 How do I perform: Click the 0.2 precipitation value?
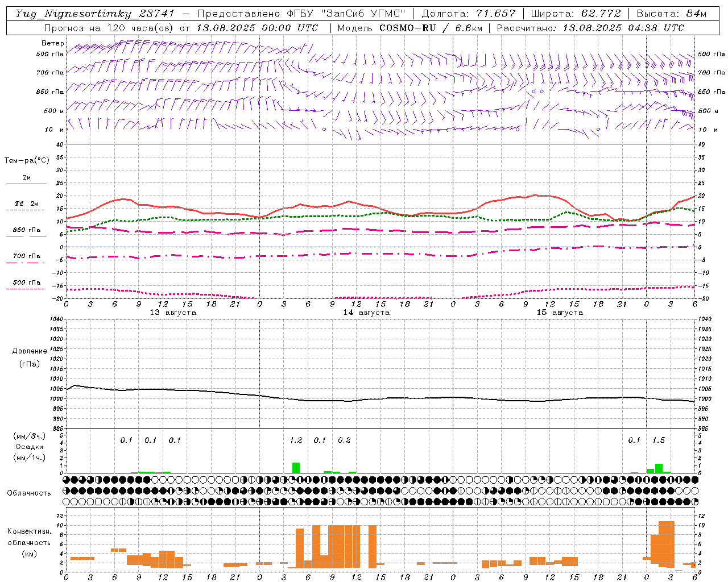pyautogui.click(x=344, y=440)
